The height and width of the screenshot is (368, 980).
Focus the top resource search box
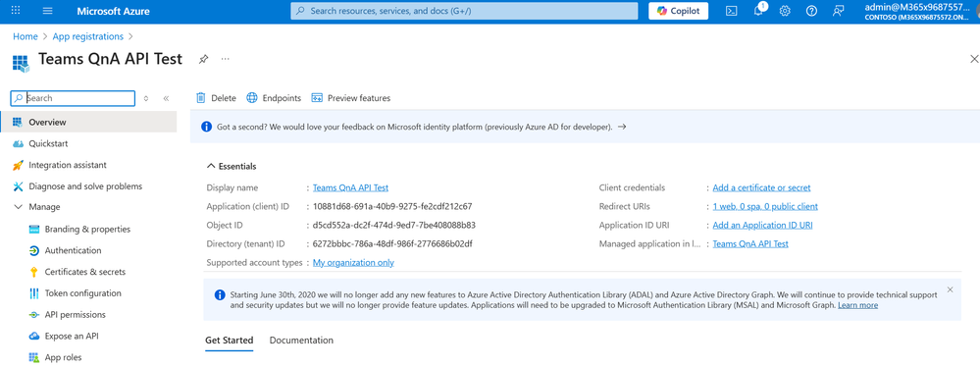(x=464, y=11)
